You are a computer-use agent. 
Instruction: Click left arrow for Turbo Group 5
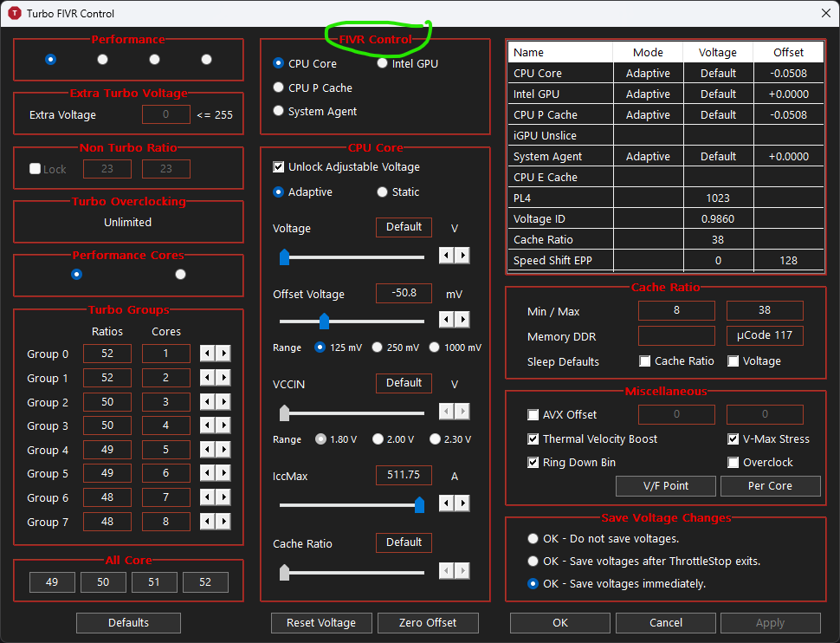point(207,473)
